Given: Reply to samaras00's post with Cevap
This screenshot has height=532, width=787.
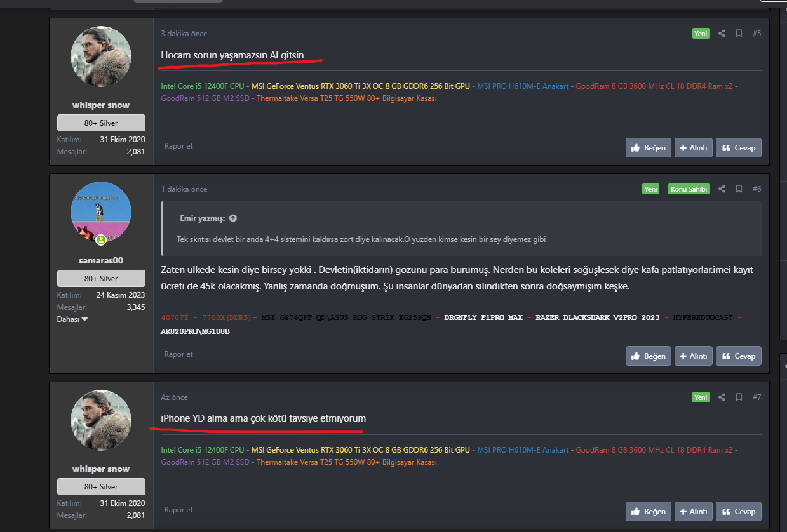Looking at the screenshot, I should 738,356.
